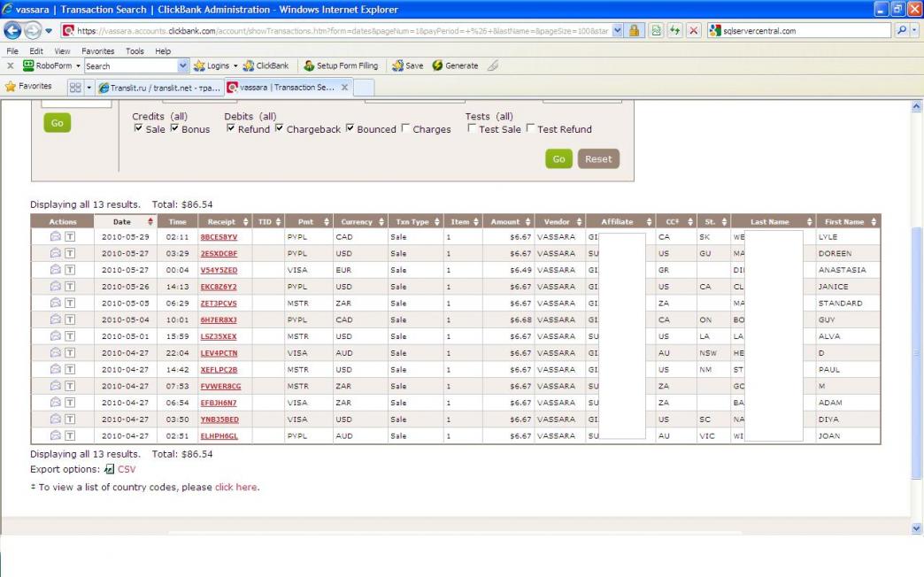The image size is (924, 577).
Task: Open the Tools menu
Action: click(x=135, y=51)
